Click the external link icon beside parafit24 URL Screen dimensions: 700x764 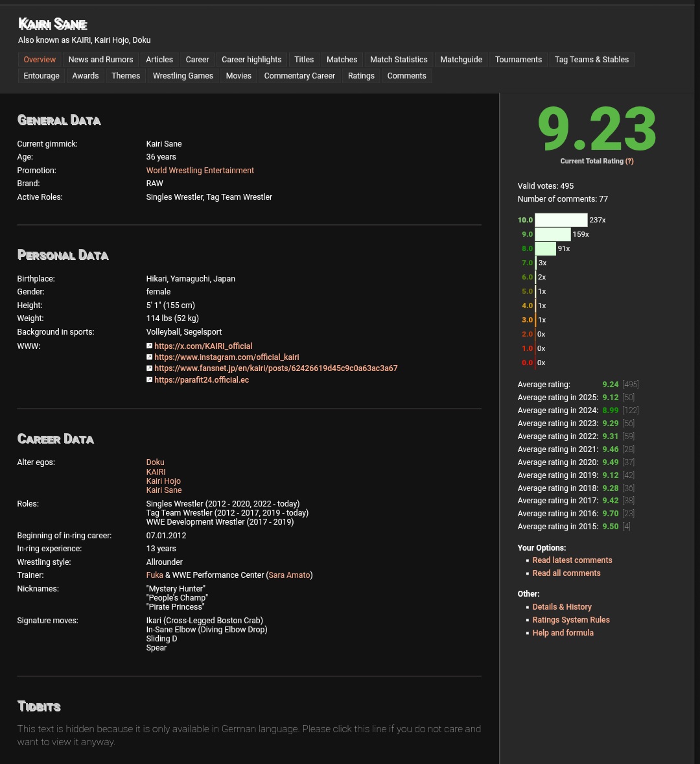[x=149, y=379]
